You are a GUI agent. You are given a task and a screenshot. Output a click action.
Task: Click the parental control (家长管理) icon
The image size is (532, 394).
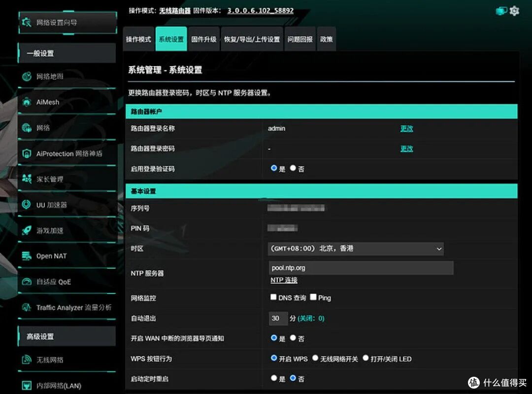27,179
